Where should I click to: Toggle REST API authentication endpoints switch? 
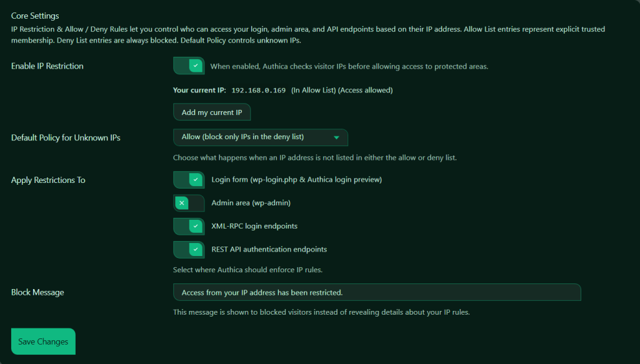tap(189, 249)
